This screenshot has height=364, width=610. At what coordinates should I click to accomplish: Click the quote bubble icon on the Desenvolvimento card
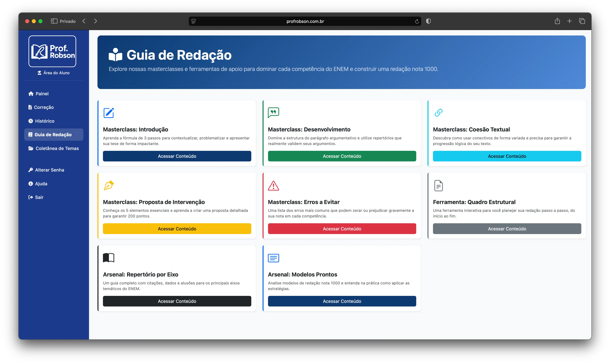click(x=274, y=113)
